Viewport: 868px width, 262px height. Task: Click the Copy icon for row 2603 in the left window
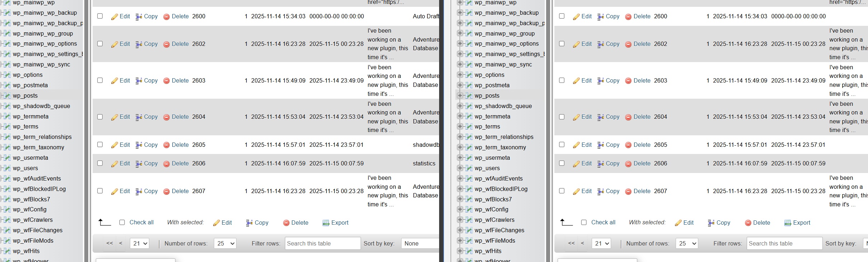[x=139, y=81]
